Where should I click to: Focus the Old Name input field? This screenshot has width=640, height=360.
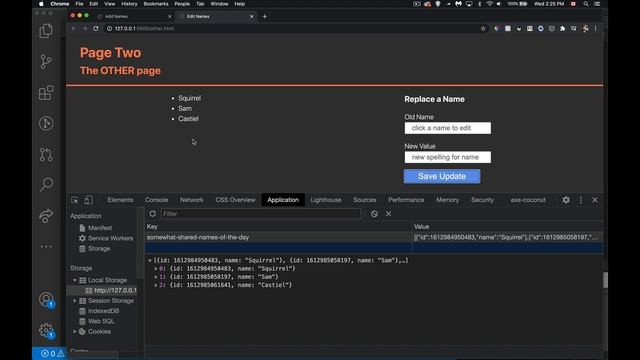pyautogui.click(x=448, y=128)
